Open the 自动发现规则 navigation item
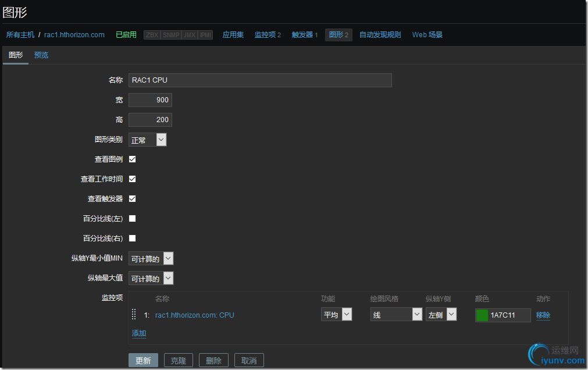This screenshot has width=588, height=370. coord(380,35)
